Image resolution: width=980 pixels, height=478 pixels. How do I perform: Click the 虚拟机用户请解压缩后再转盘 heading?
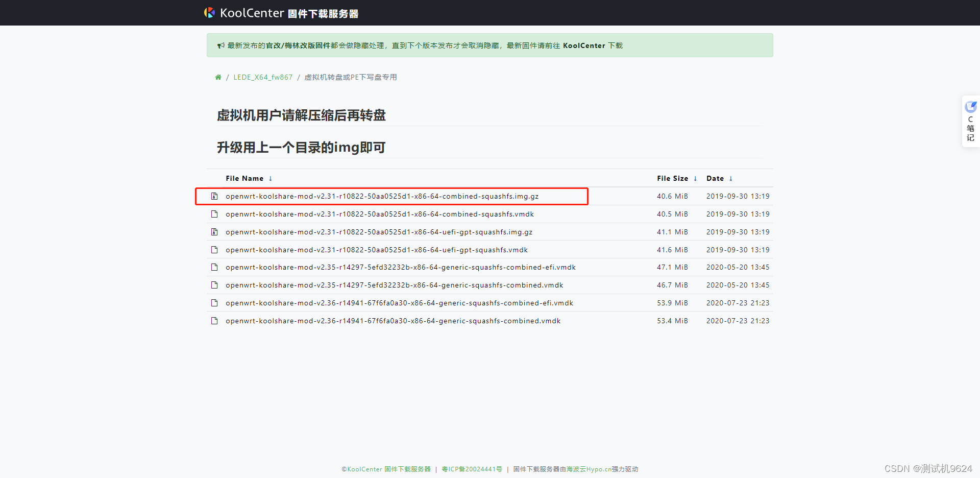(x=301, y=115)
